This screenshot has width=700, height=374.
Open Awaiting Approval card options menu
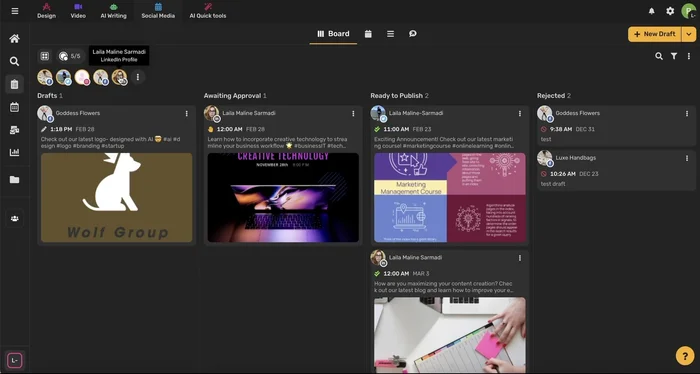[353, 114]
